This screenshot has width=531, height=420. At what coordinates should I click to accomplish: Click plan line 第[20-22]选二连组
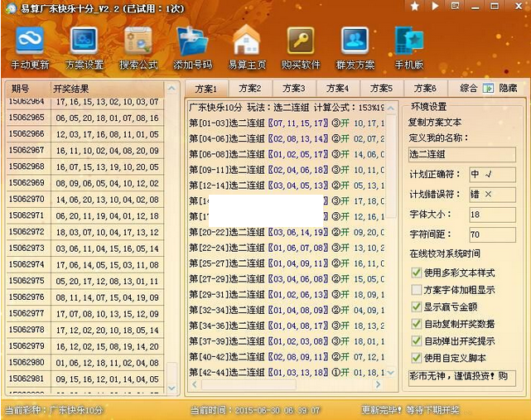(x=287, y=232)
